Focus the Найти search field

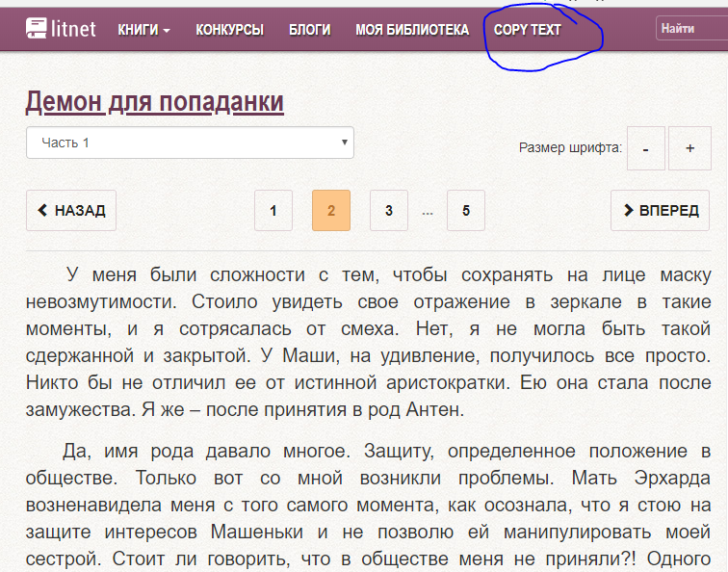point(691,29)
